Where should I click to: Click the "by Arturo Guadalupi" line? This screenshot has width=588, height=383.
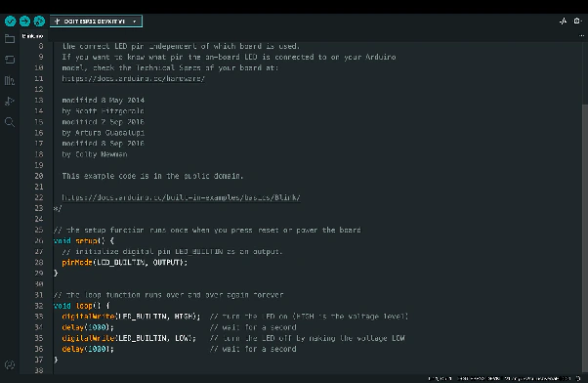[104, 133]
